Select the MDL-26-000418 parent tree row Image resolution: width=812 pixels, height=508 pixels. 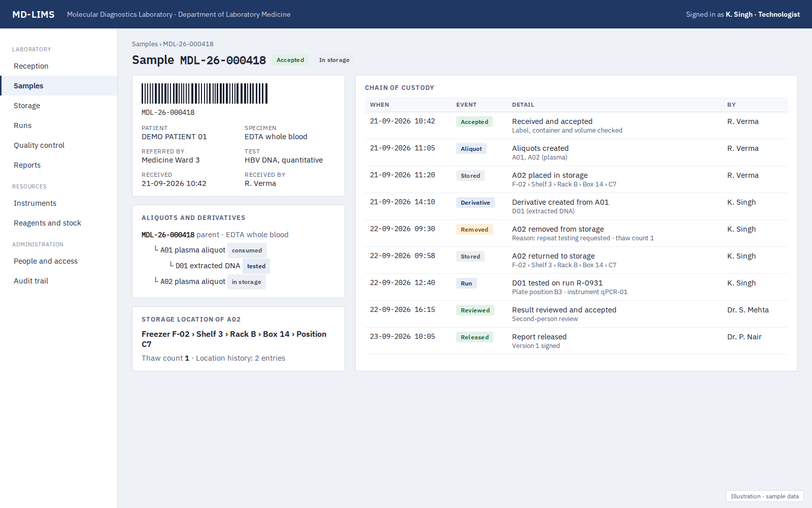click(x=215, y=235)
